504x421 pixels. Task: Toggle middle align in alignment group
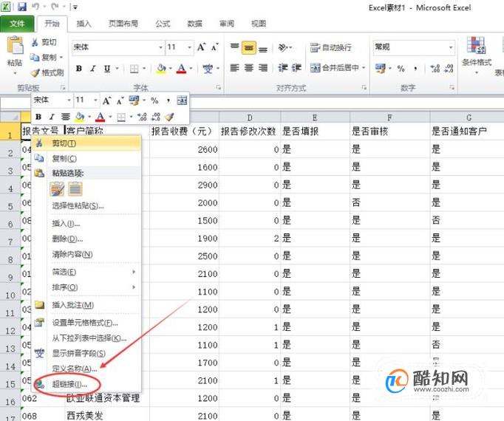pos(249,47)
